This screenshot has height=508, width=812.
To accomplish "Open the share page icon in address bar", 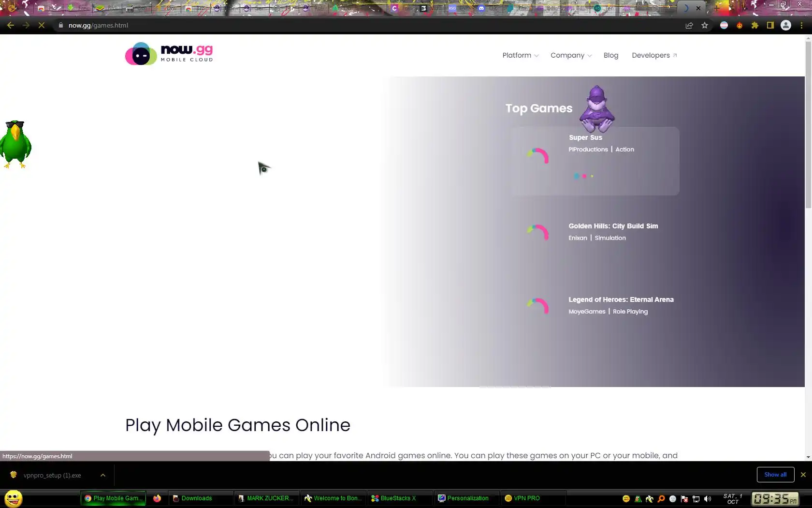I will [689, 25].
